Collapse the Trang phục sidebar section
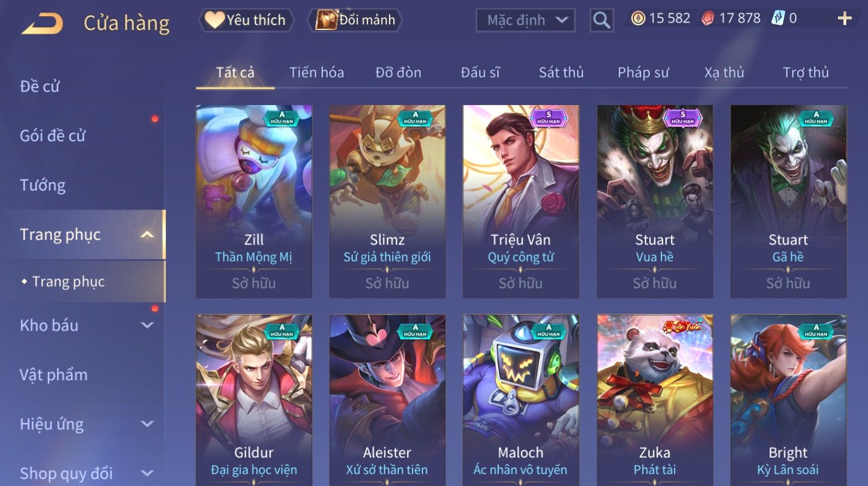Screen dimensions: 868x486 tap(147, 234)
